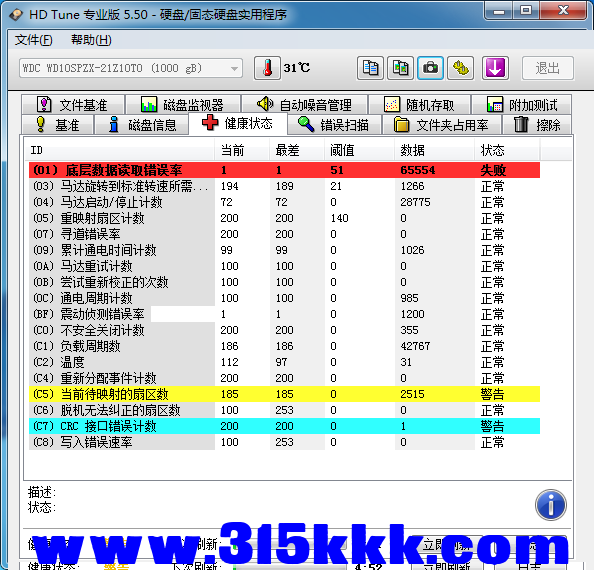Select the 健康状态 tab
The height and width of the screenshot is (570, 594).
click(238, 123)
